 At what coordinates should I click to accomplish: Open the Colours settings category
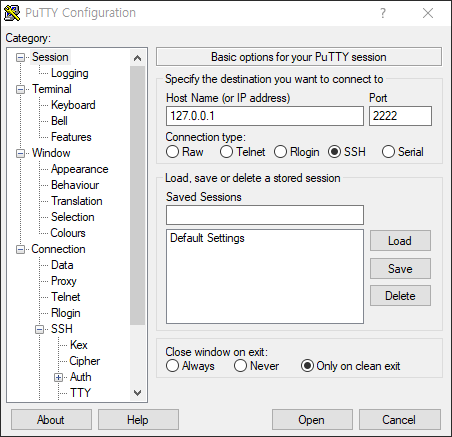[68, 233]
